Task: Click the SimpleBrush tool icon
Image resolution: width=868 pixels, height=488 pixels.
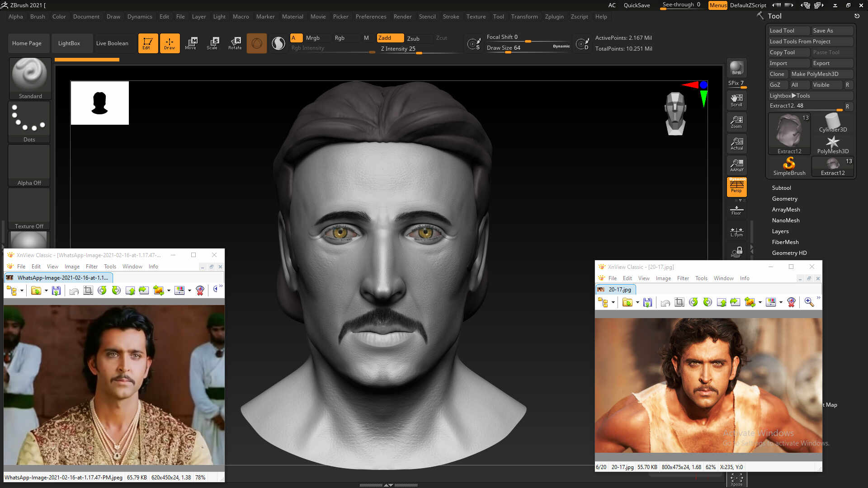Action: (x=789, y=166)
